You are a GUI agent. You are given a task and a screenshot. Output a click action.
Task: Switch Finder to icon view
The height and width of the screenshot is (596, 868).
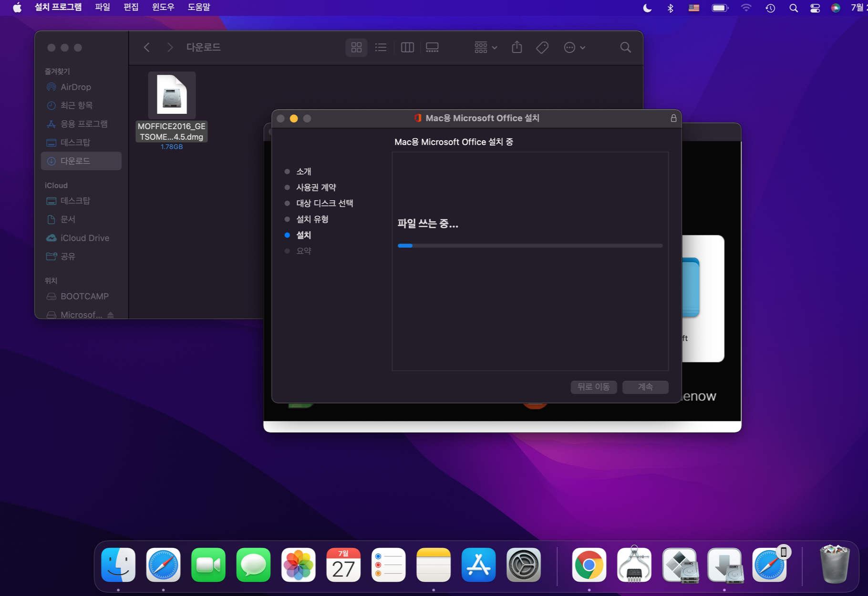pyautogui.click(x=356, y=47)
